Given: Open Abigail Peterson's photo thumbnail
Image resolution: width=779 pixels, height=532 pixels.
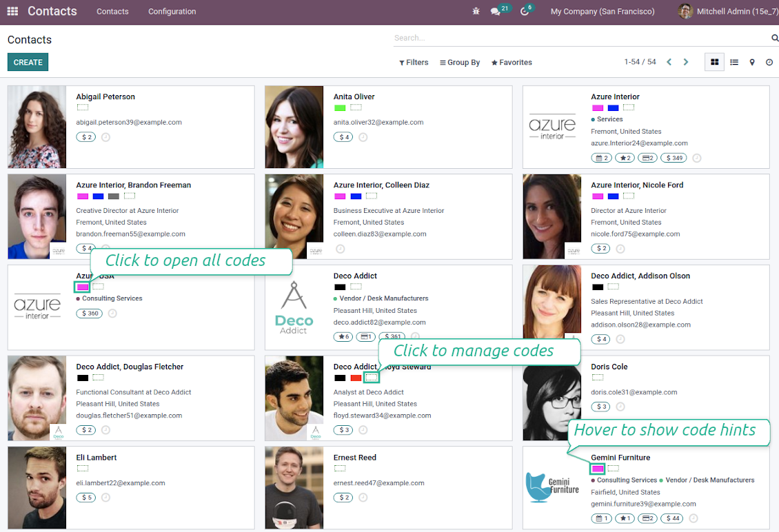Looking at the screenshot, I should point(37,127).
